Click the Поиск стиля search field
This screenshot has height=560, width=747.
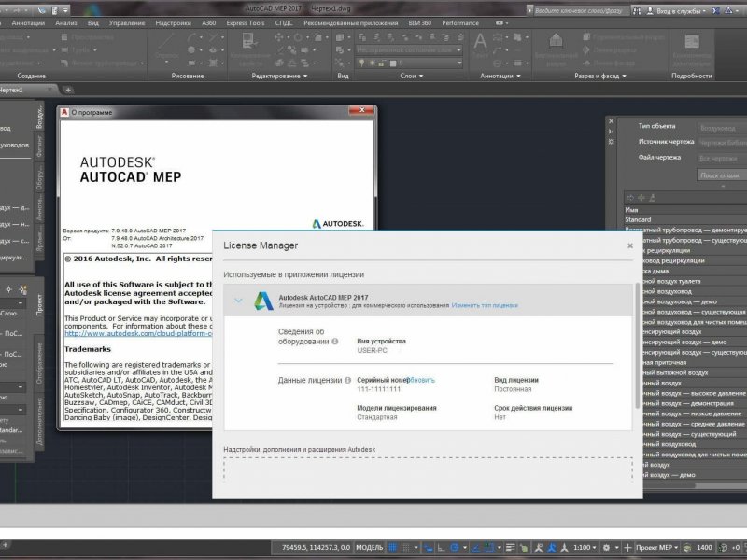[721, 175]
